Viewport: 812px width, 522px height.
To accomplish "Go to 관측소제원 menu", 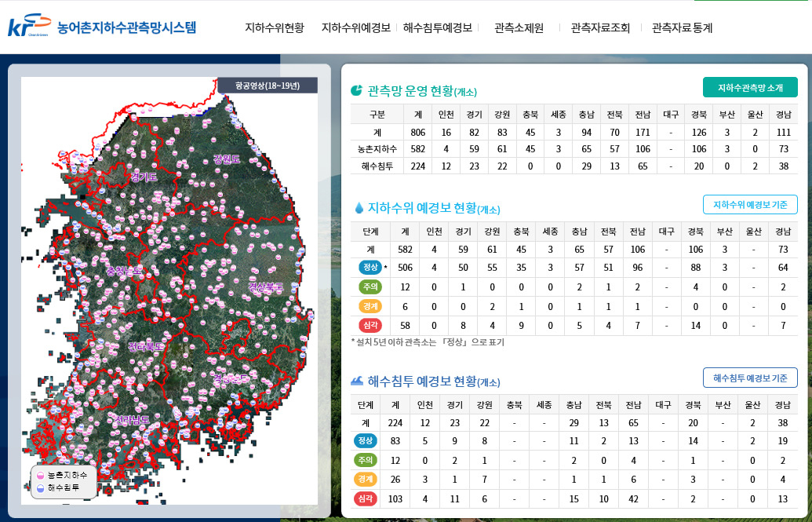I will tap(519, 28).
